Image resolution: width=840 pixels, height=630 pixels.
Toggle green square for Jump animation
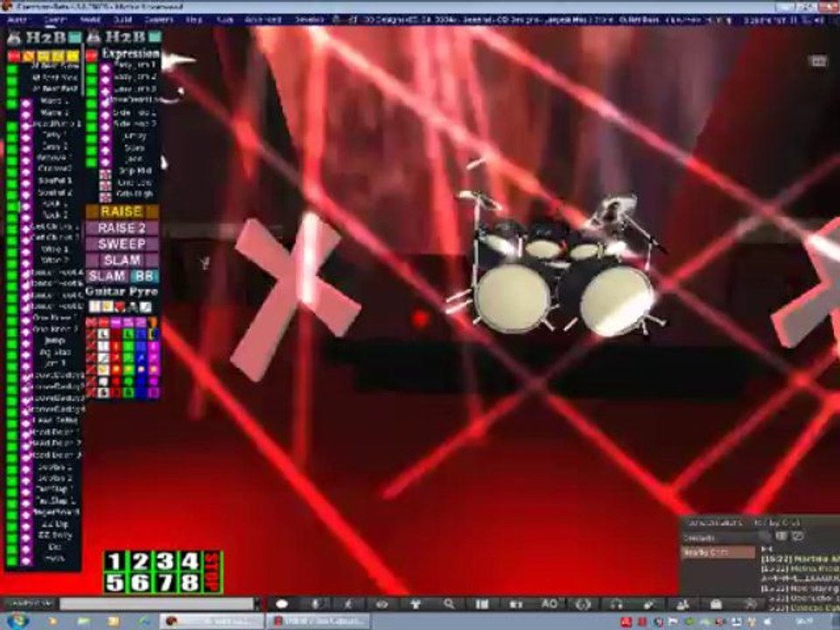coord(11,343)
